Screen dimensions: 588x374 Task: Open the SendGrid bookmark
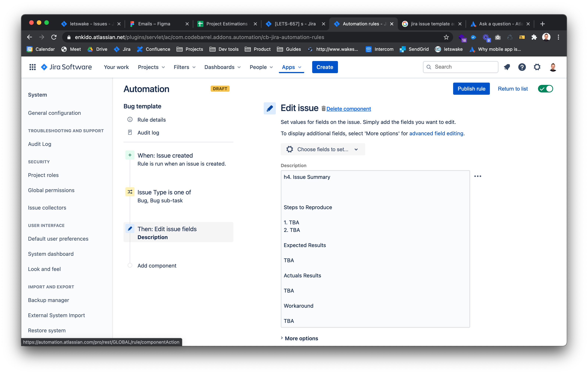414,49
